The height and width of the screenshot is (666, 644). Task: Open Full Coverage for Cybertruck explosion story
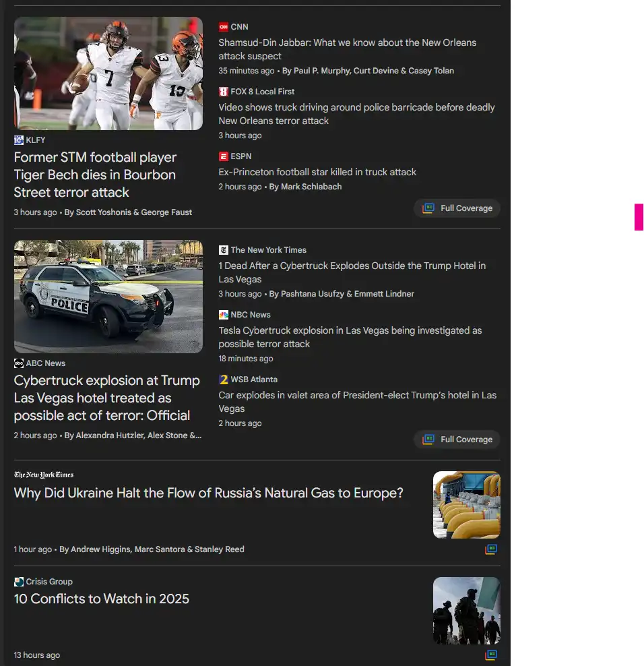click(457, 440)
